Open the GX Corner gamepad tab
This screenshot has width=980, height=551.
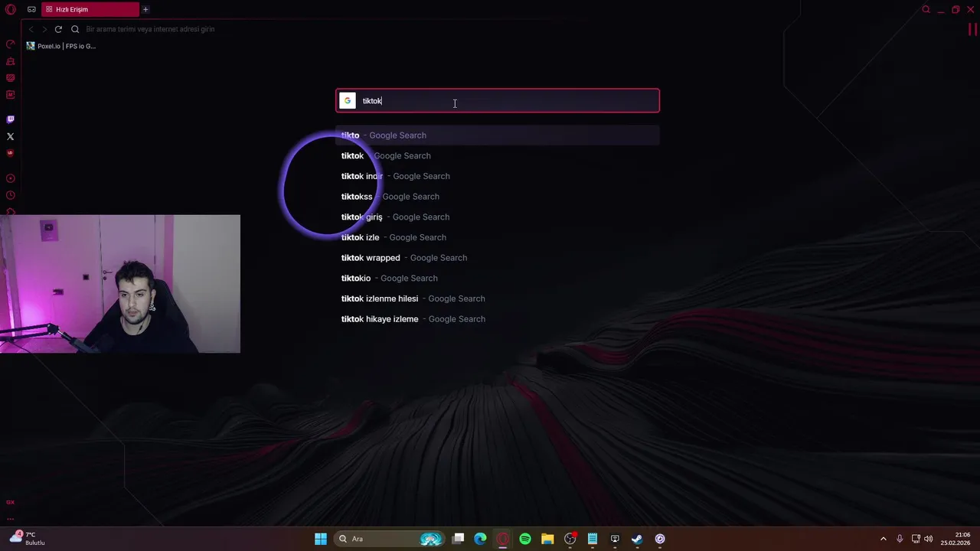point(31,9)
